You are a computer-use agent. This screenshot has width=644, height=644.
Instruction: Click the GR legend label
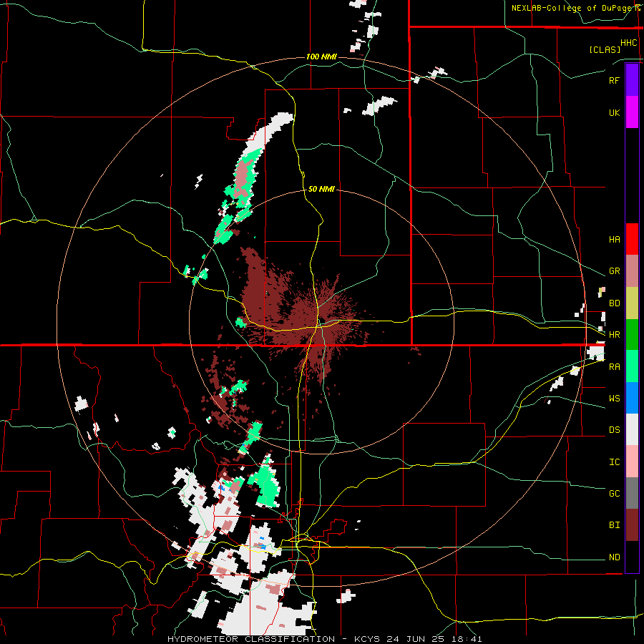pos(615,271)
